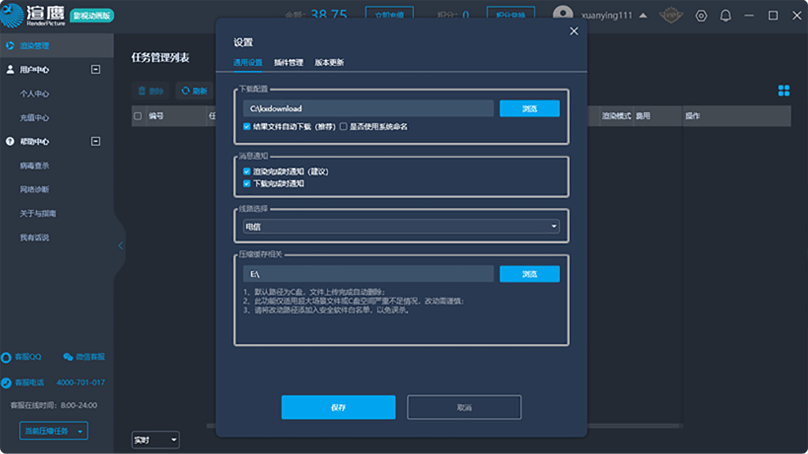Switch to grid view icon in task list
Viewport: 808px width, 454px height.
[x=783, y=91]
